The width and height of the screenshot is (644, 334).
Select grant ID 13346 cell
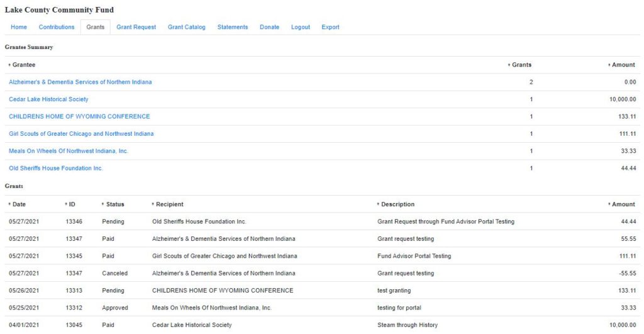pos(74,221)
